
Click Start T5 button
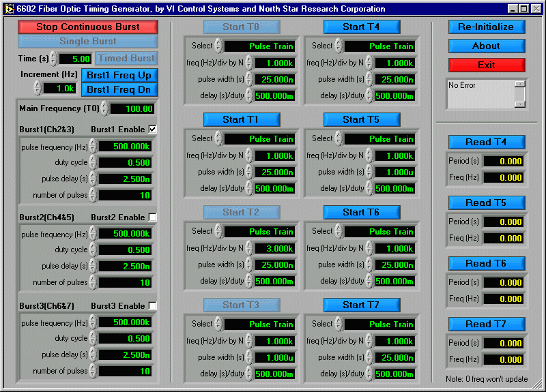(x=362, y=120)
